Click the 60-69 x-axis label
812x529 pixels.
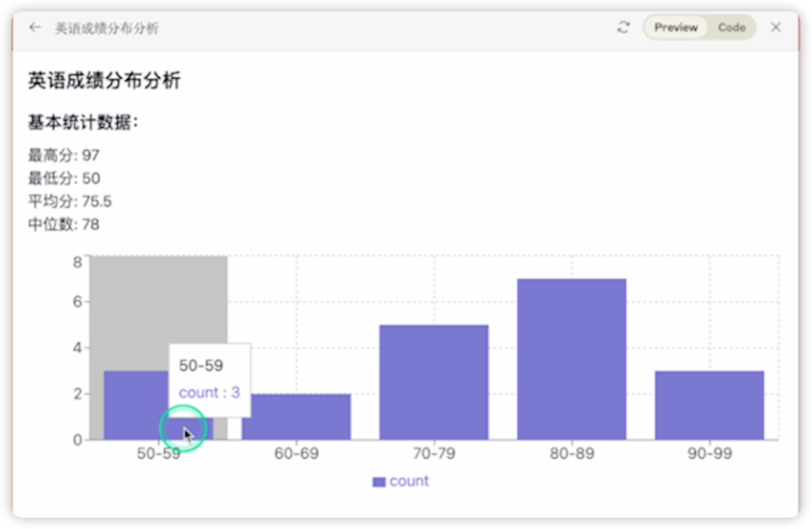[296, 454]
